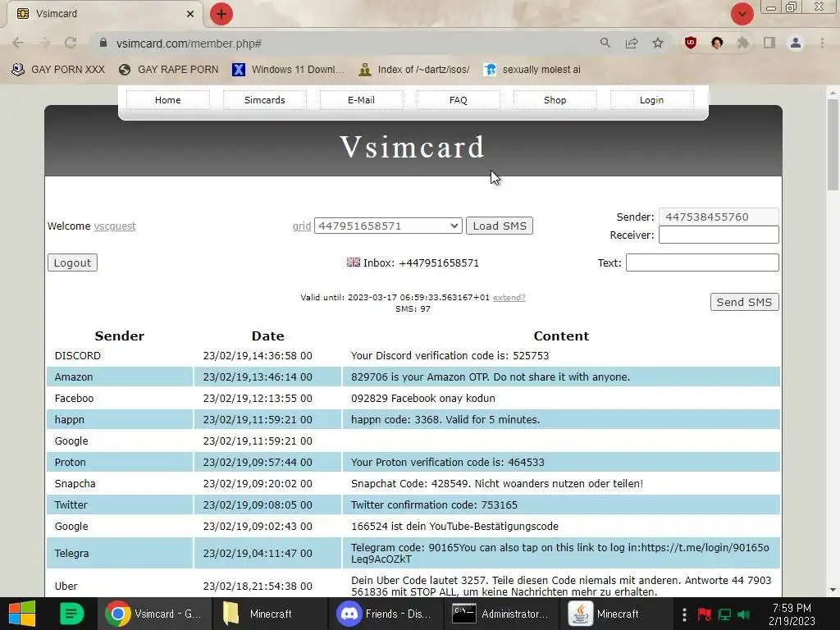Focus the Sender field showing 447538455760

[x=719, y=217]
